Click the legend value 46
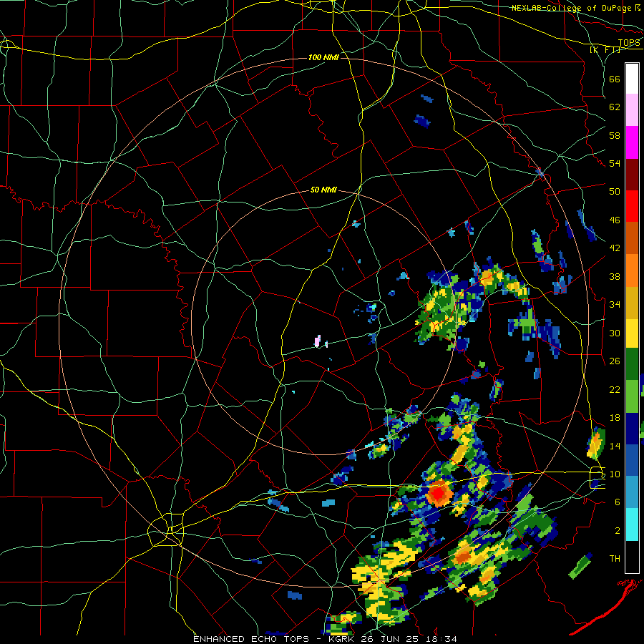 click(615, 220)
